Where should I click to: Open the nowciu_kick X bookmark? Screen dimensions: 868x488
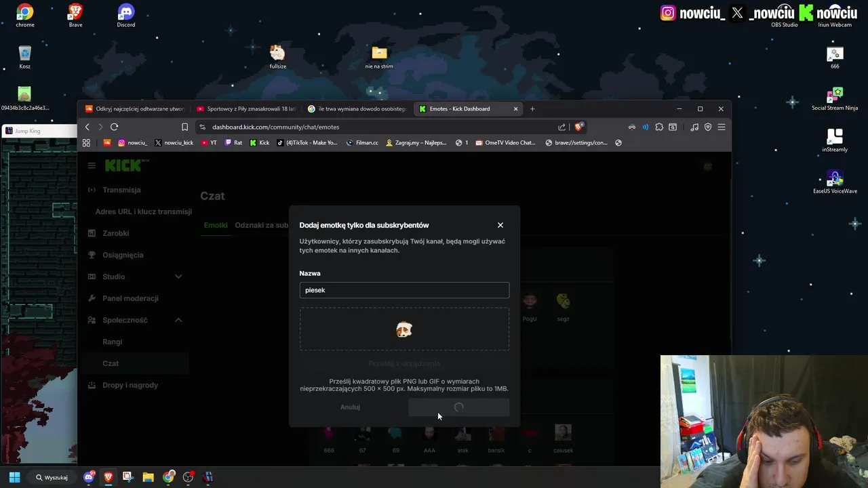(174, 142)
